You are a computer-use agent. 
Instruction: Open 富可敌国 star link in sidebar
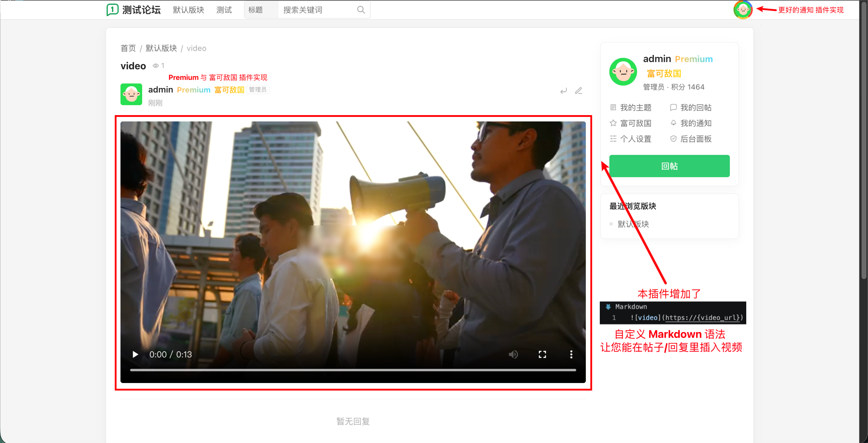(631, 123)
